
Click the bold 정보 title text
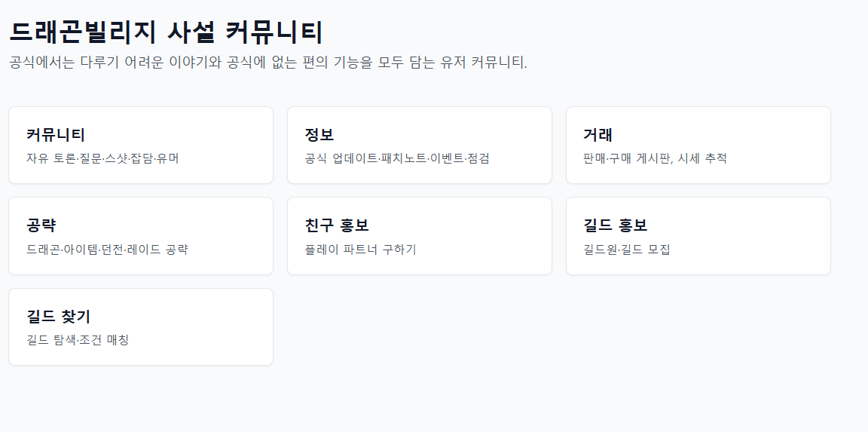click(x=319, y=135)
